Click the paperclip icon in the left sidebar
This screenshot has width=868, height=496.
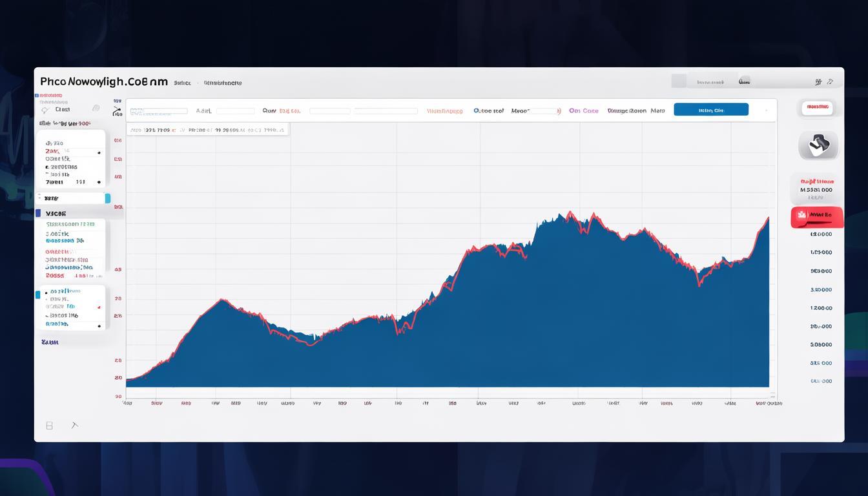coord(96,108)
